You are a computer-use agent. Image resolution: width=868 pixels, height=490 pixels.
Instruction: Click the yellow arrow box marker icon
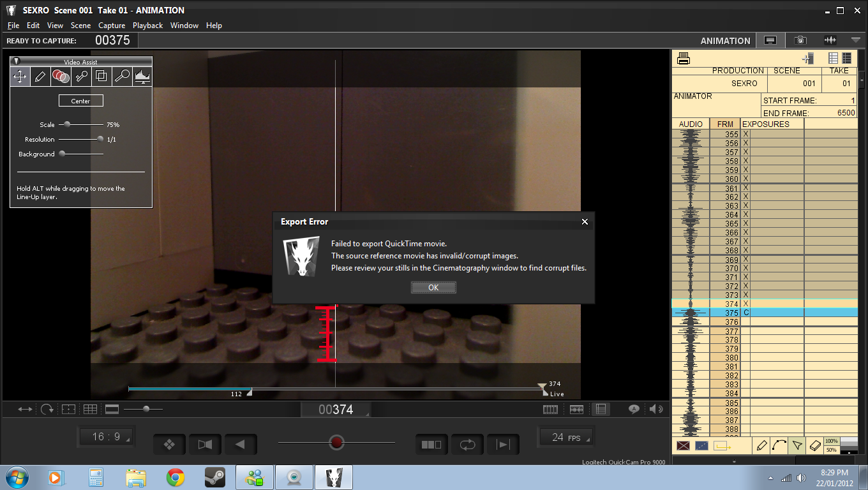tap(722, 446)
